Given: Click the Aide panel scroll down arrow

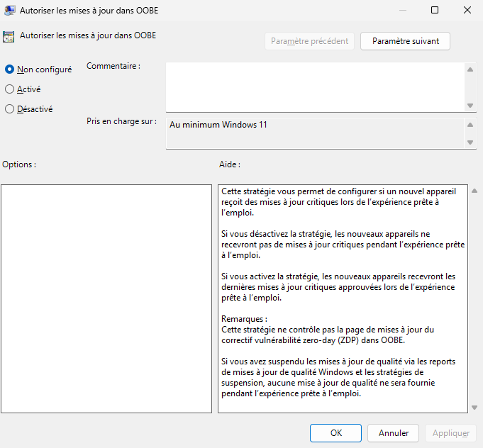Looking at the screenshot, I should (x=474, y=408).
